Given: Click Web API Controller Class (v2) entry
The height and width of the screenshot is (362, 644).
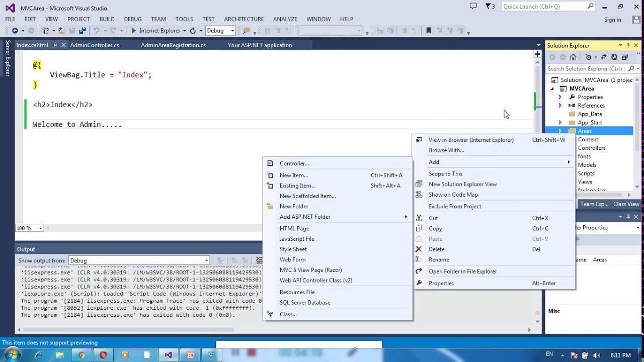Looking at the screenshot, I should pyautogui.click(x=338, y=281).
